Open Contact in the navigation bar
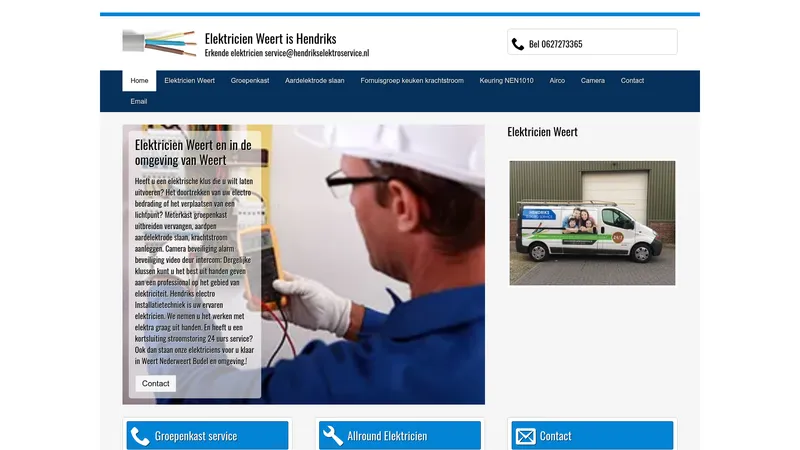This screenshot has width=800, height=450. coord(632,81)
